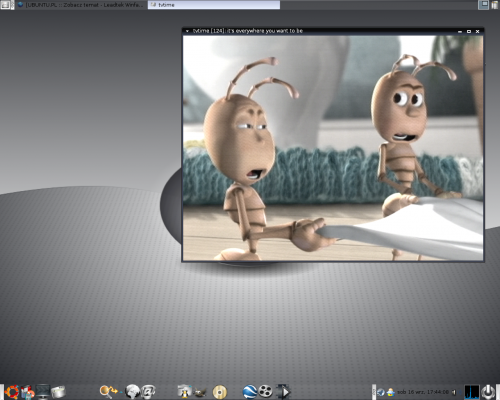Open the film reel video player icon
500x400 pixels.
pos(265,392)
